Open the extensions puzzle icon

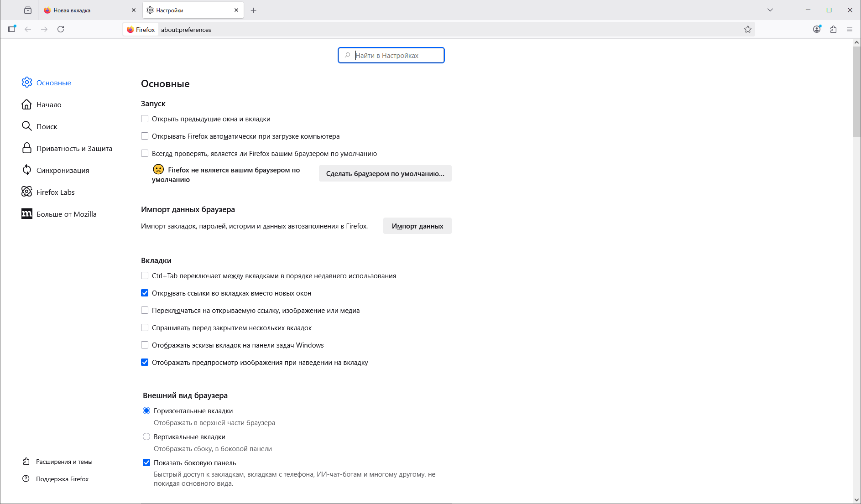[x=833, y=29]
